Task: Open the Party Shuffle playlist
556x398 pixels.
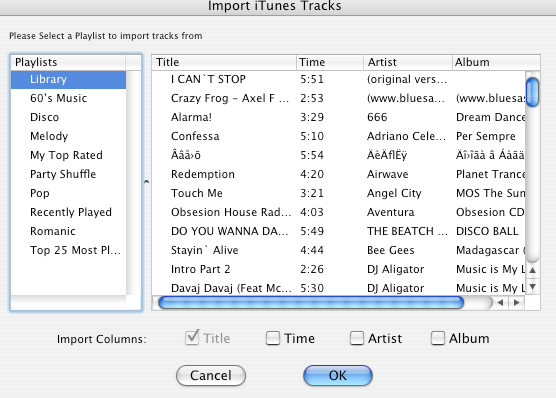Action: [x=68, y=174]
